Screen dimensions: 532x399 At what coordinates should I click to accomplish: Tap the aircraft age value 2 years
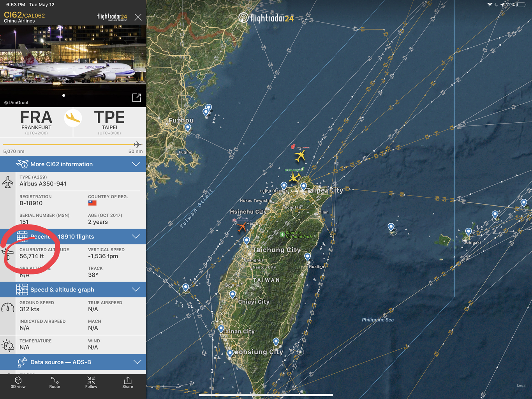pos(98,222)
